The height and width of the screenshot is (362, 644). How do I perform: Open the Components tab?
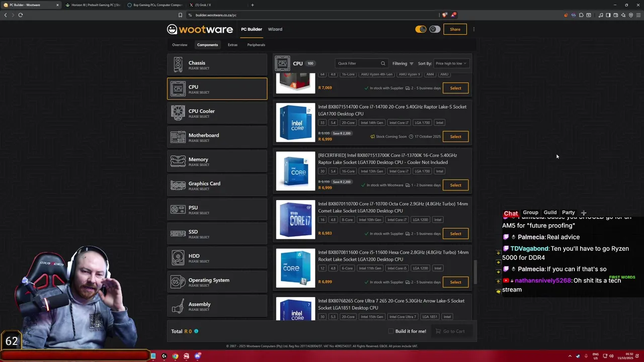[207, 45]
